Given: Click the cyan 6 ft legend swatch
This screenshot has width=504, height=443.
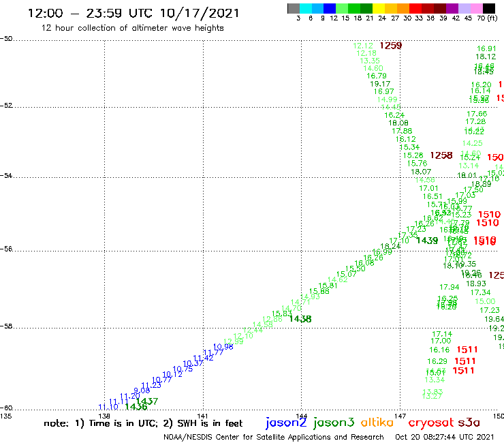Looking at the screenshot, I should [x=306, y=8].
